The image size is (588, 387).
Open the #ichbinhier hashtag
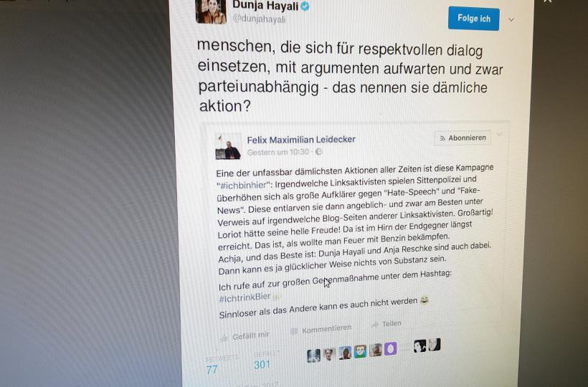[x=244, y=185]
